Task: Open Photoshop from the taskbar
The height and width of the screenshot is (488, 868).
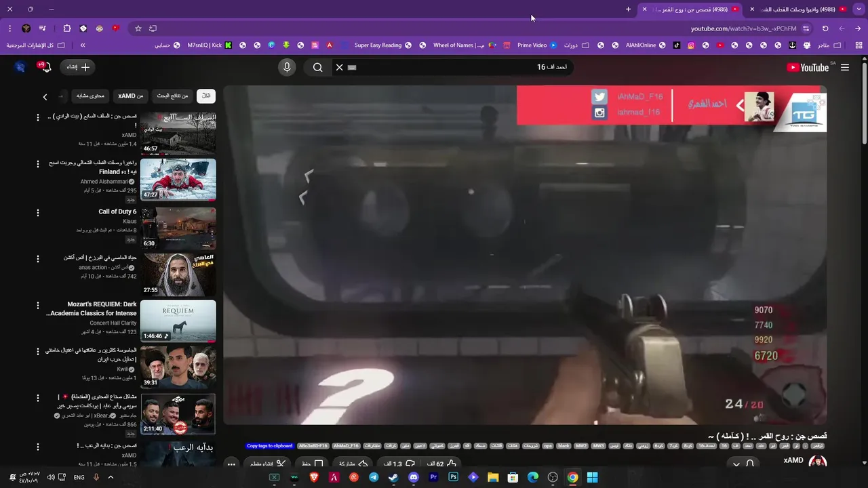Action: point(453,477)
